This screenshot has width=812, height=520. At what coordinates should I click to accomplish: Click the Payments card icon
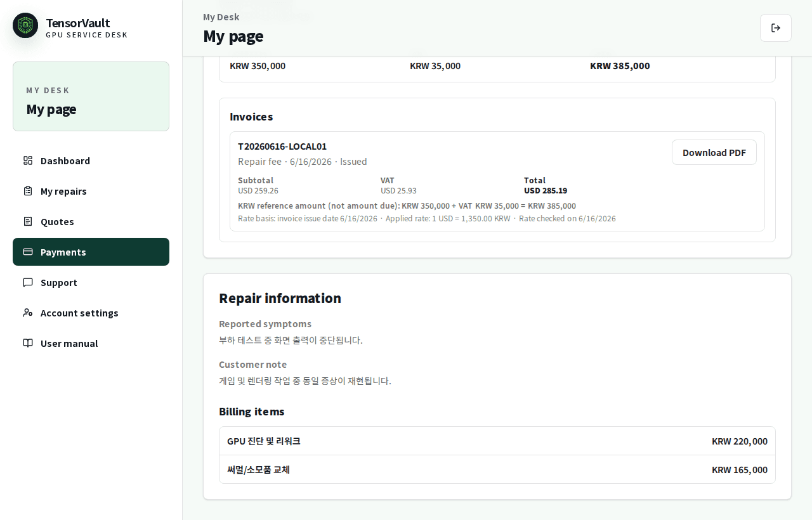tap(28, 252)
